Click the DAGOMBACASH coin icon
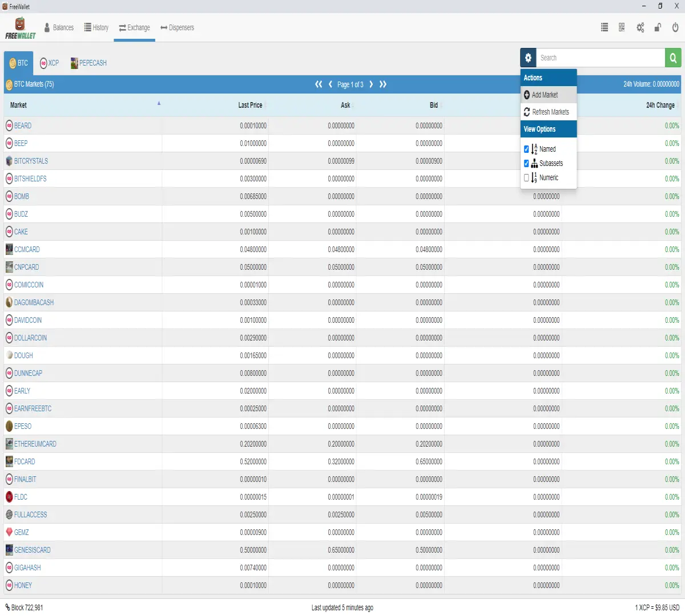The width and height of the screenshot is (685, 616). coord(9,302)
